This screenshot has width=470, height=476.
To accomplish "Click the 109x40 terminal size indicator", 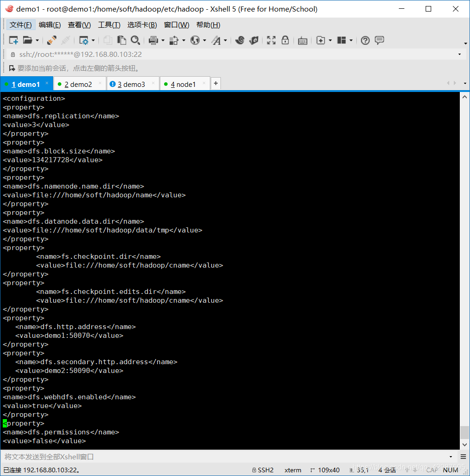I will (x=325, y=470).
